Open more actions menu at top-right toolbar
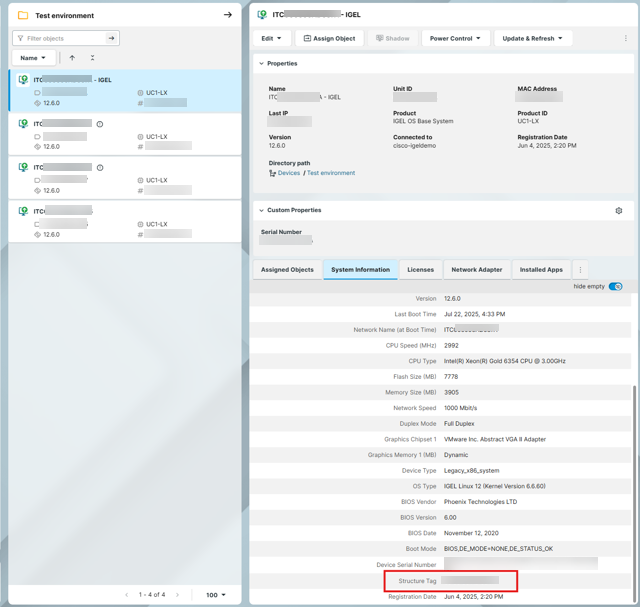Viewport: 640px width, 607px height. pos(626,39)
